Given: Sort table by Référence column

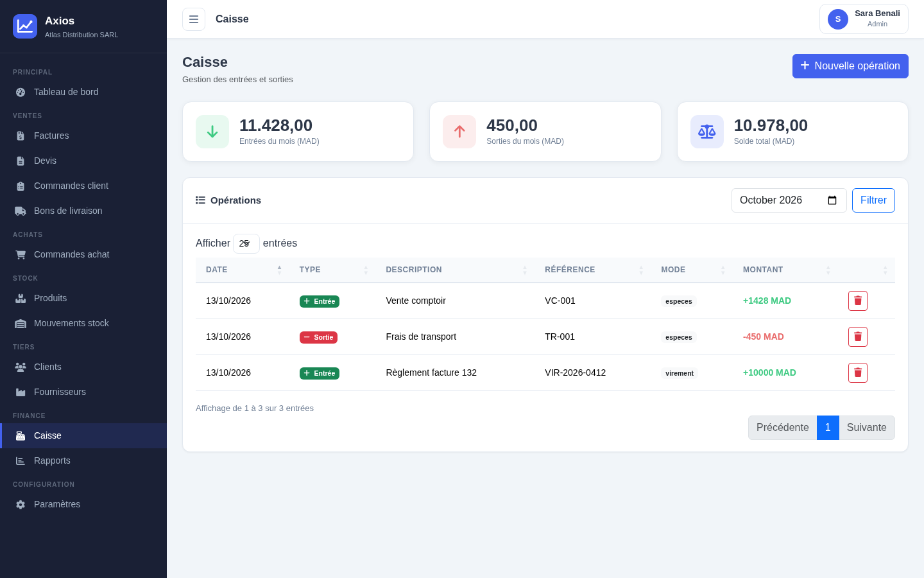Looking at the screenshot, I should tap(593, 270).
